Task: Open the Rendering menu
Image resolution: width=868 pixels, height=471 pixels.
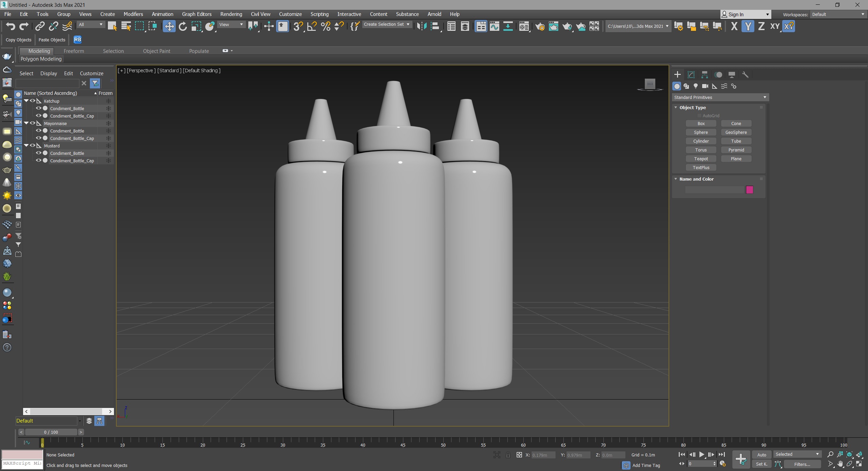Action: (x=231, y=14)
